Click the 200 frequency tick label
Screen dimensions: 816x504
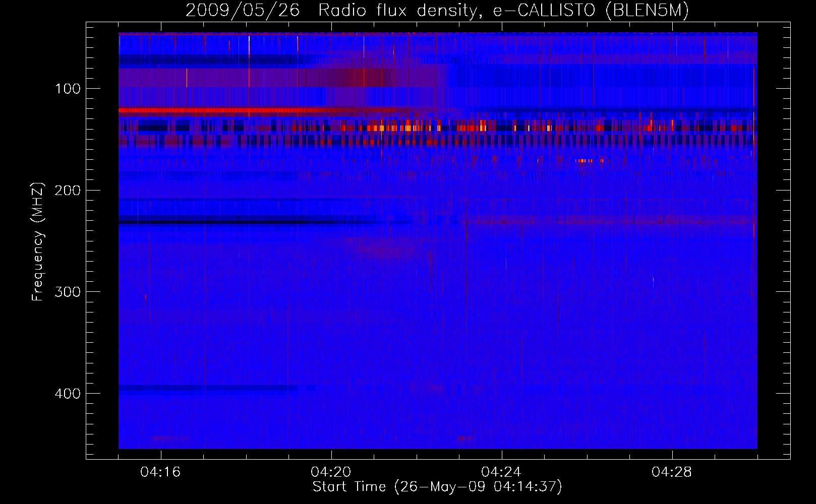coord(68,191)
